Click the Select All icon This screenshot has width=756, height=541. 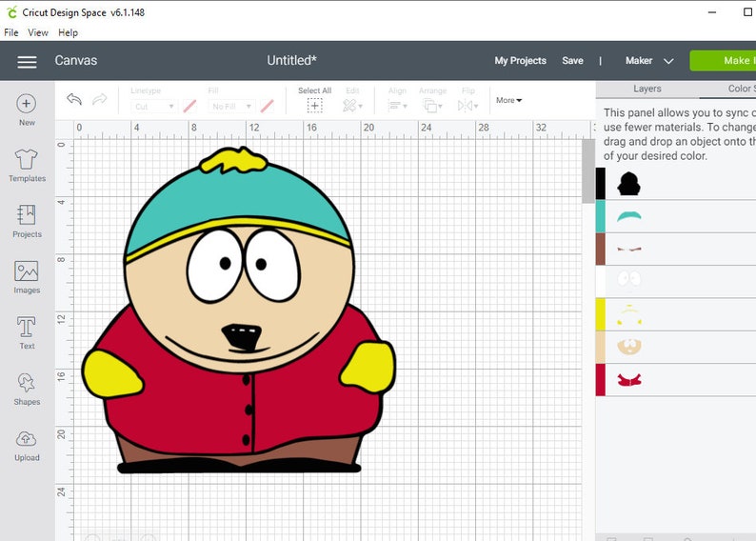pyautogui.click(x=315, y=106)
